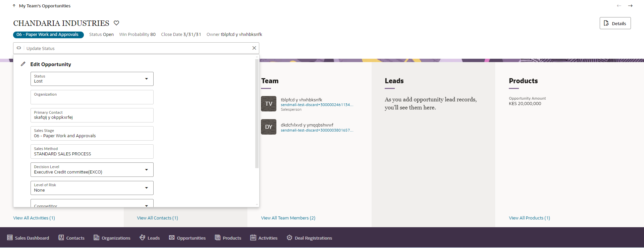Click the Primary Contact field
The height and width of the screenshot is (248, 644).
coord(92,115)
